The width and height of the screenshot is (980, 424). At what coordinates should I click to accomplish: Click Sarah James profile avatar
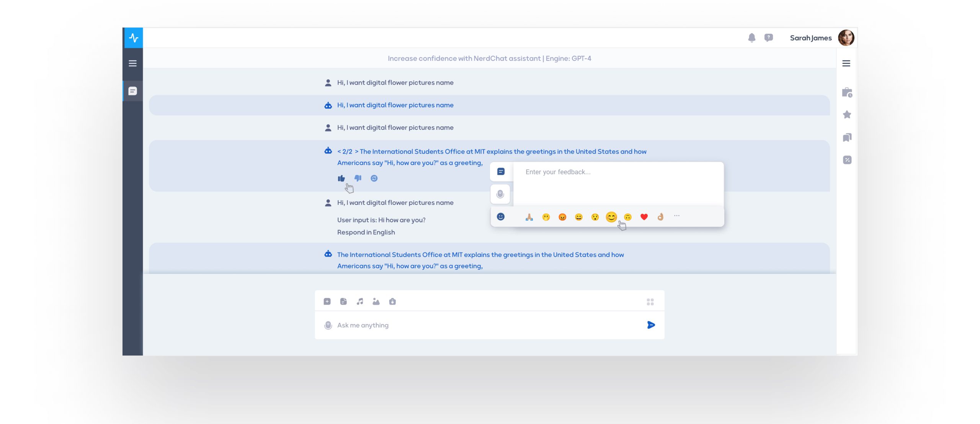[x=846, y=38]
